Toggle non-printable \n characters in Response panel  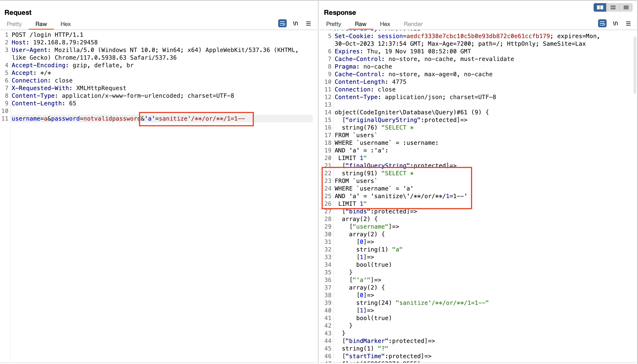615,24
